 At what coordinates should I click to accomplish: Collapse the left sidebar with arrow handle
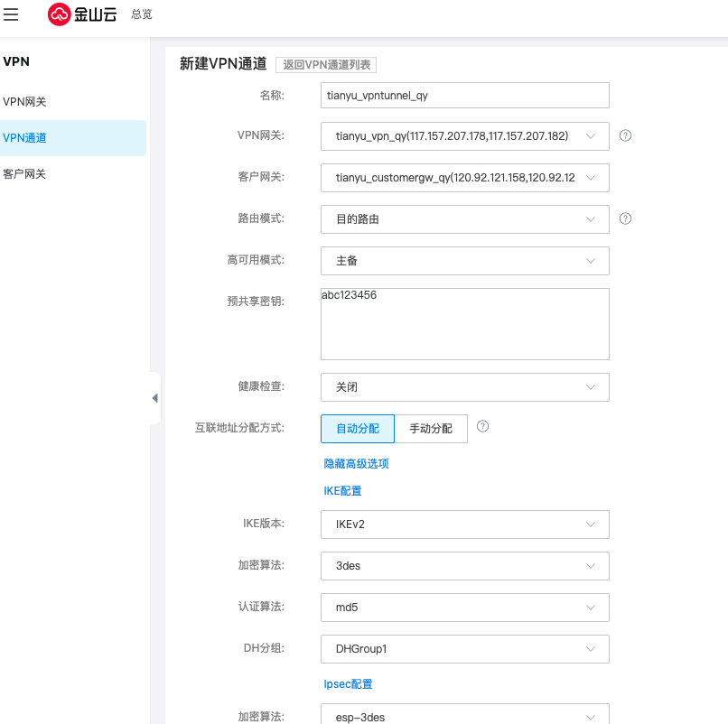154,398
